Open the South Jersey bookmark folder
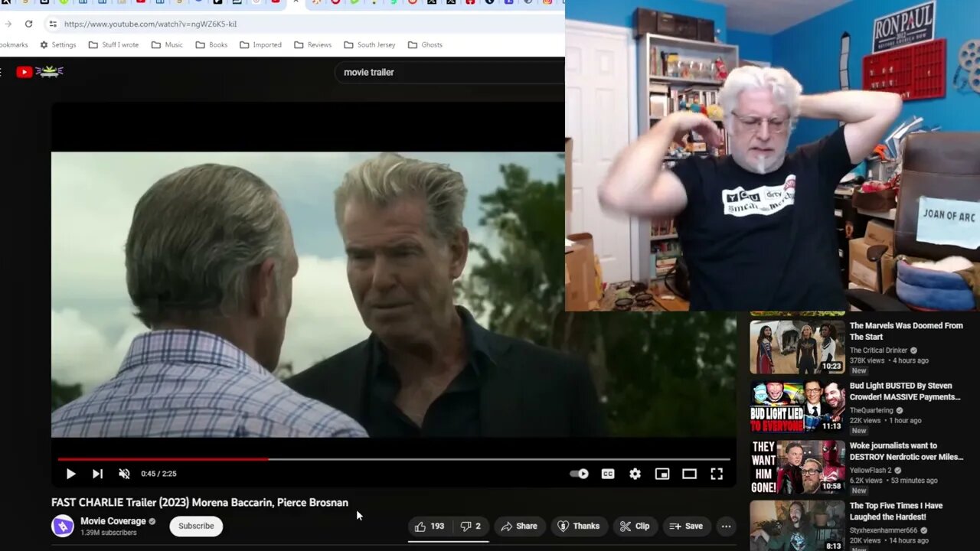The image size is (980, 551). 370,44
